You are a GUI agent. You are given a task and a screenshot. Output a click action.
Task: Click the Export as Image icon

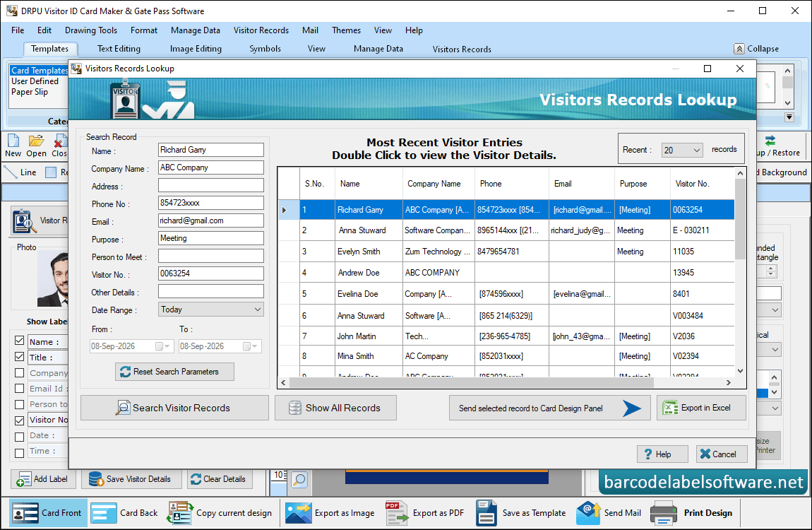point(298,513)
